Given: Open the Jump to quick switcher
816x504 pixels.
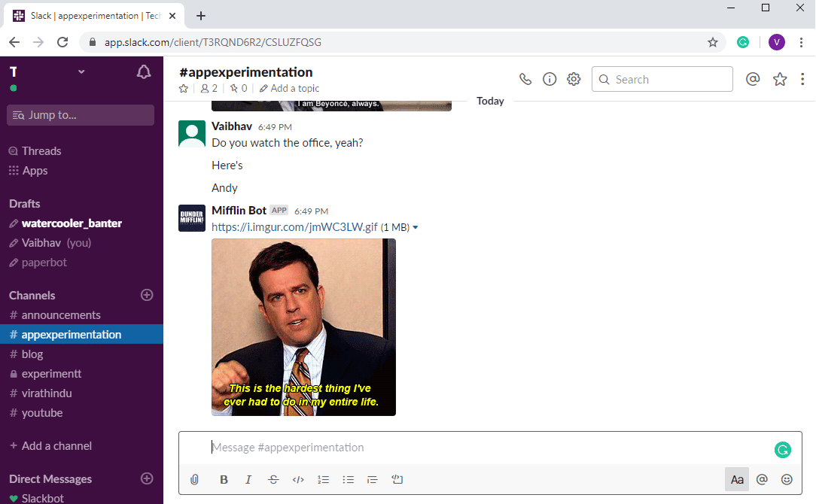Looking at the screenshot, I should pyautogui.click(x=81, y=115).
